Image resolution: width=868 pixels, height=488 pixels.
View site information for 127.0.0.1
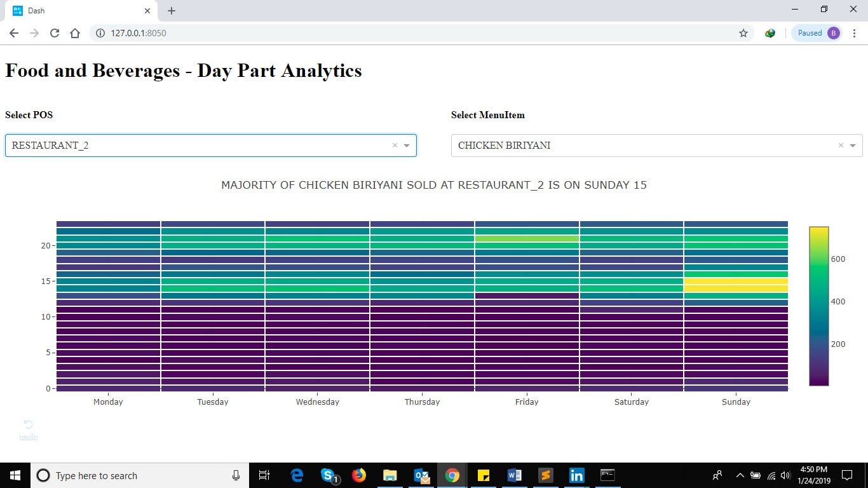[100, 33]
